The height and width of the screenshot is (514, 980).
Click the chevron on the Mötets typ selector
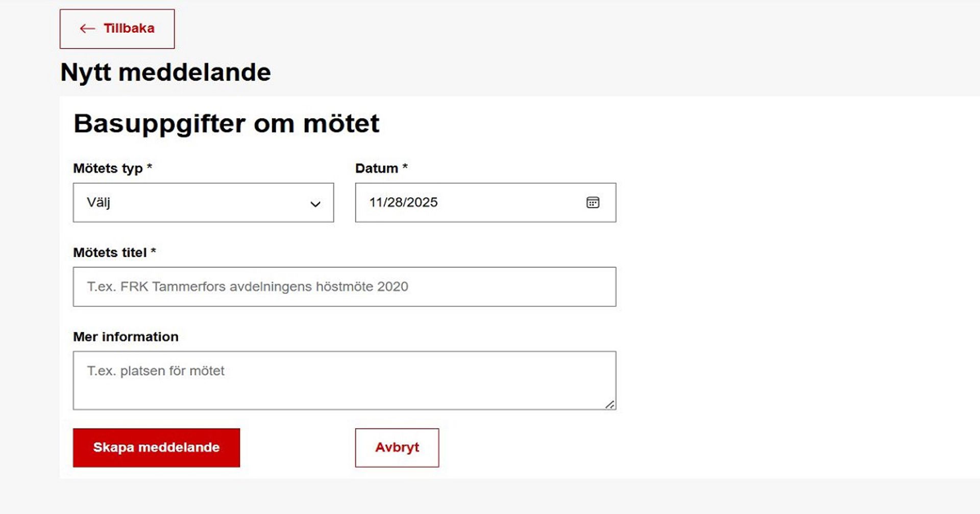point(315,203)
